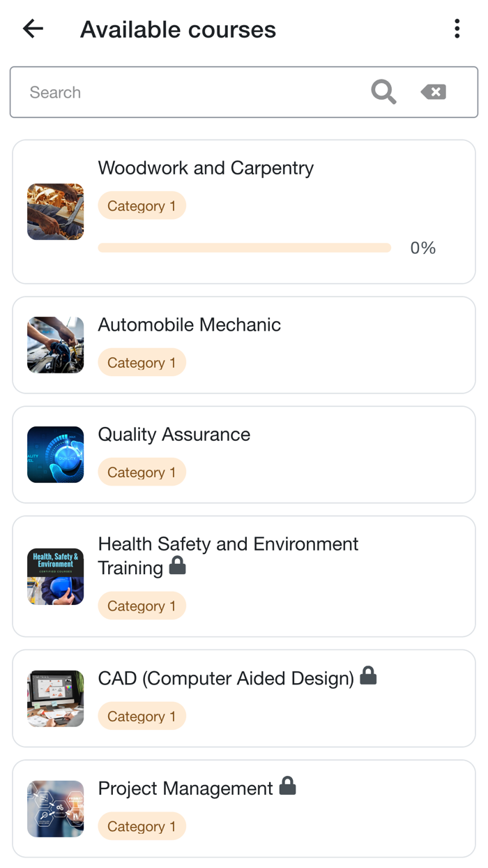
Task: Open the Woodwork and Carpentry course
Action: click(x=206, y=168)
